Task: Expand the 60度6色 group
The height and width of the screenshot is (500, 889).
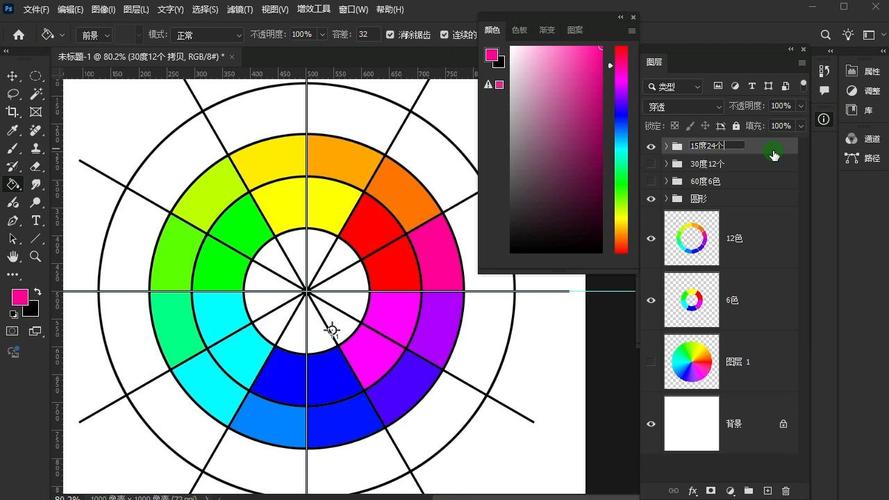Action: (x=666, y=181)
